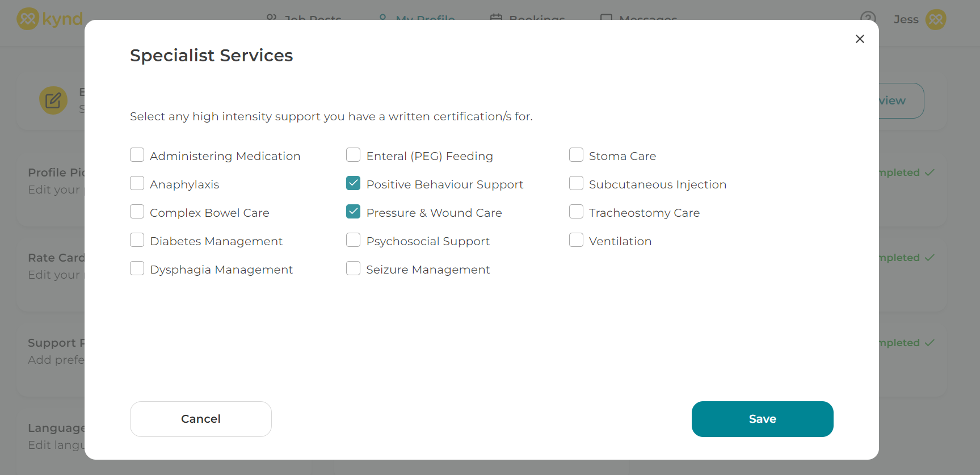The image size is (980, 475).
Task: Uncheck Pressure & Wound Care
Action: (353, 212)
